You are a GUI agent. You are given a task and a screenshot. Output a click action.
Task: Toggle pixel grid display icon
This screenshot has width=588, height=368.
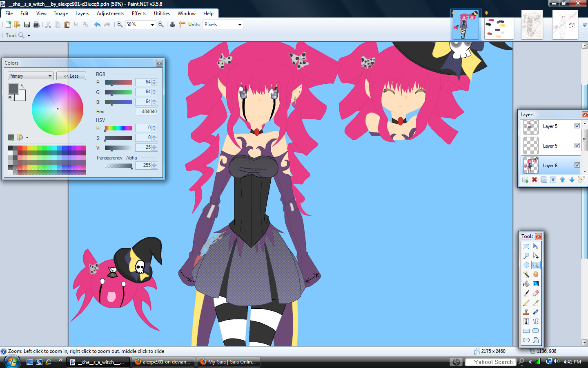click(x=172, y=25)
